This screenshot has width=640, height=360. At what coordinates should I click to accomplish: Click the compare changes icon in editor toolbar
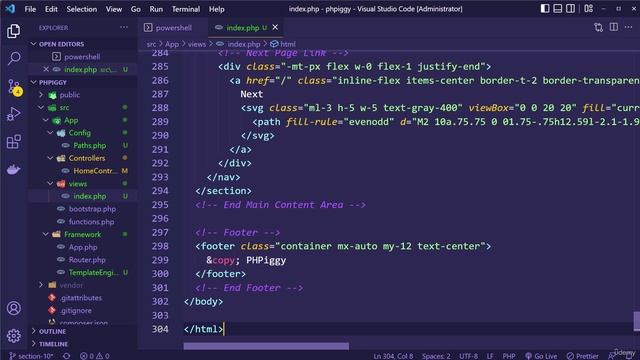[598, 27]
